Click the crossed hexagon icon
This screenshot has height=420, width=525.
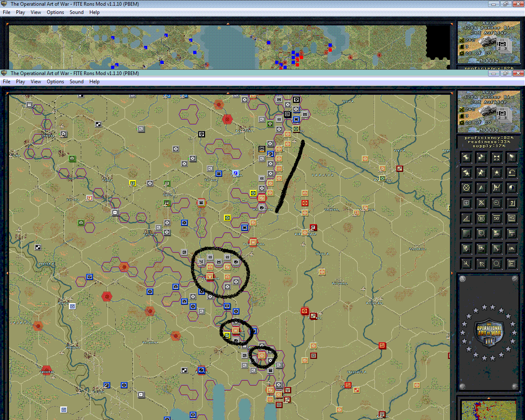pos(466,188)
